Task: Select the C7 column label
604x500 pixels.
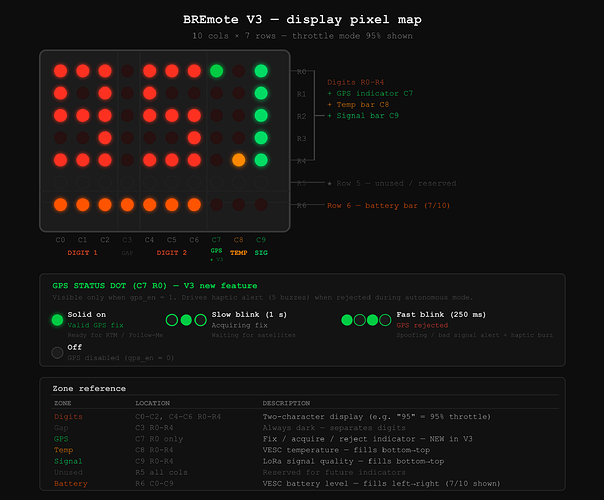Action: tap(216, 240)
